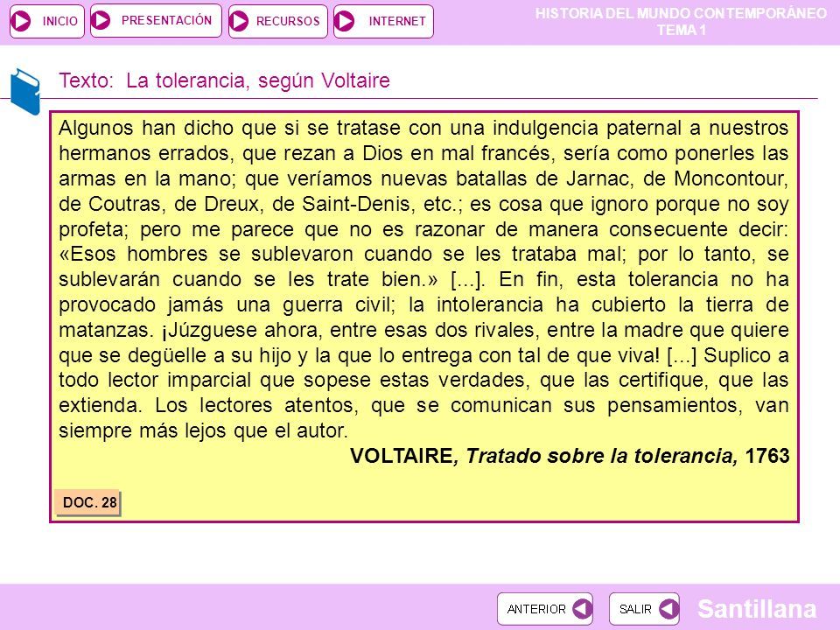Viewport: 840px width, 630px height.
Task: Click the Santillana logo text
Action: pos(757,609)
